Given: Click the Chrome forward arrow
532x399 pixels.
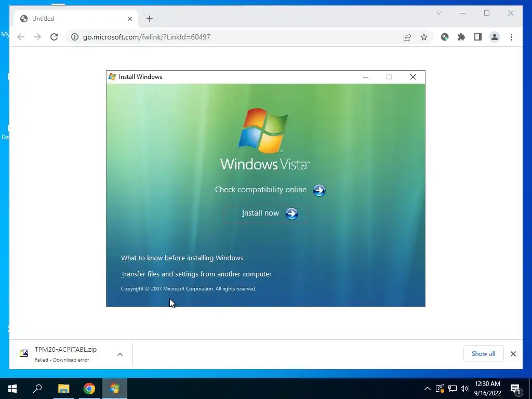Looking at the screenshot, I should click(x=37, y=37).
